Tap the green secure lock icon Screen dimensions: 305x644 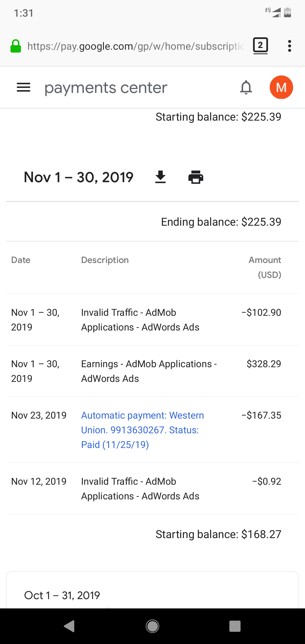point(16,46)
